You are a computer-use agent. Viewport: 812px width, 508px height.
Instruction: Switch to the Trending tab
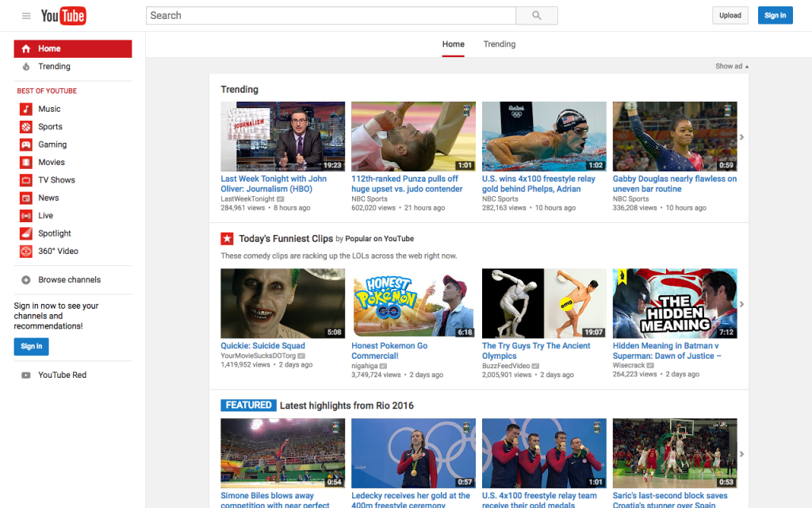click(500, 44)
